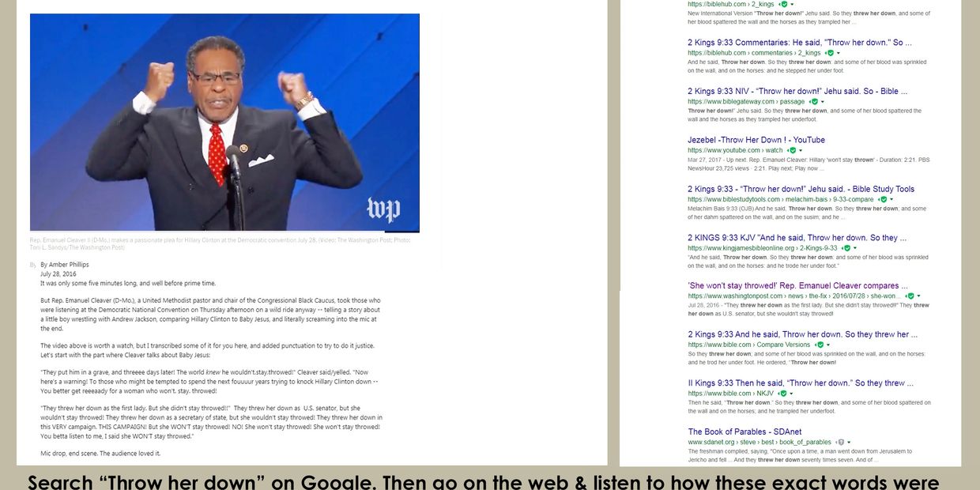Viewport: 980px width, 490px height.
Task: Open the '2 KINGS 9:33 KJV' result title
Action: (x=797, y=238)
